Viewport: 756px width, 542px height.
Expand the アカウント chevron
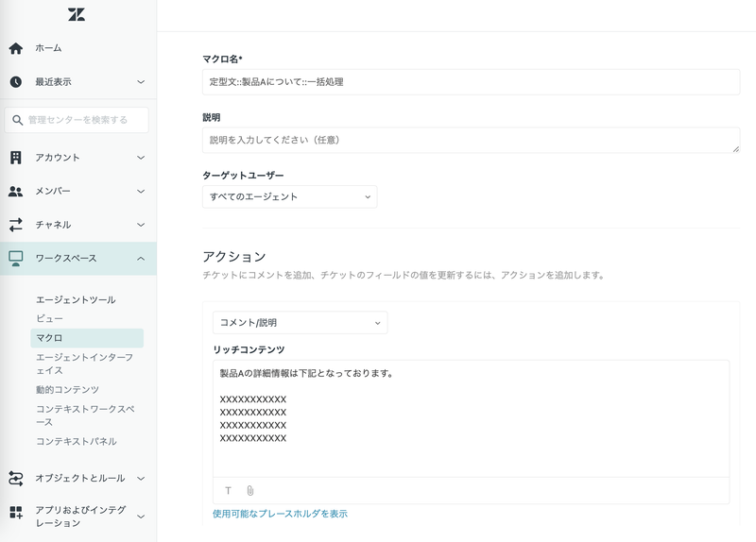click(141, 158)
